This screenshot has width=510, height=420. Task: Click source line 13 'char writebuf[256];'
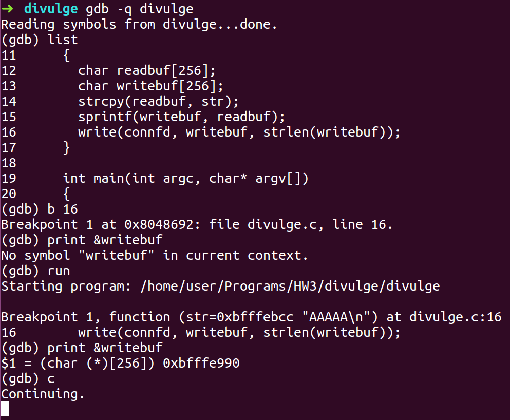pyautogui.click(x=150, y=86)
